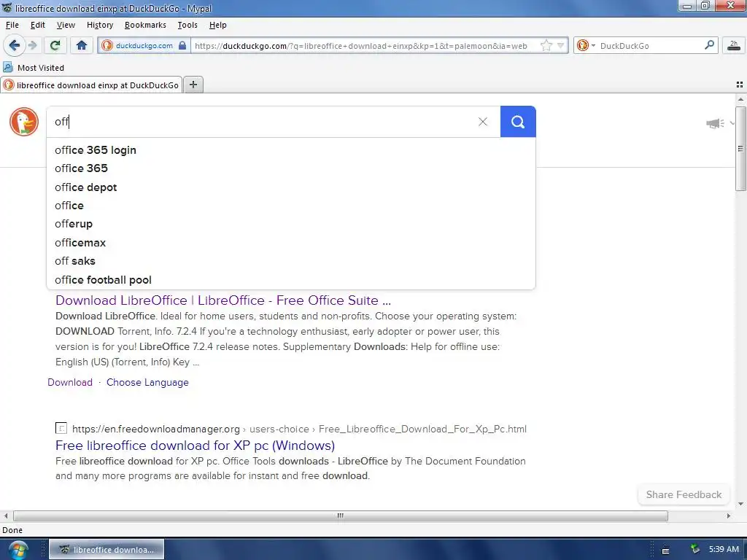Click the vertical scrollbar down arrow
Image resolution: width=747 pixels, height=560 pixels.
[x=740, y=504]
